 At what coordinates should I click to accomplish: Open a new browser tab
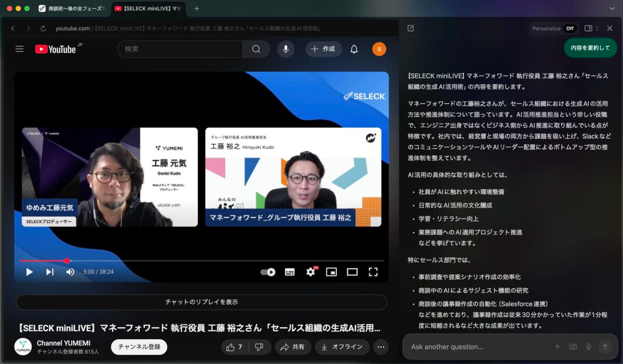click(196, 8)
